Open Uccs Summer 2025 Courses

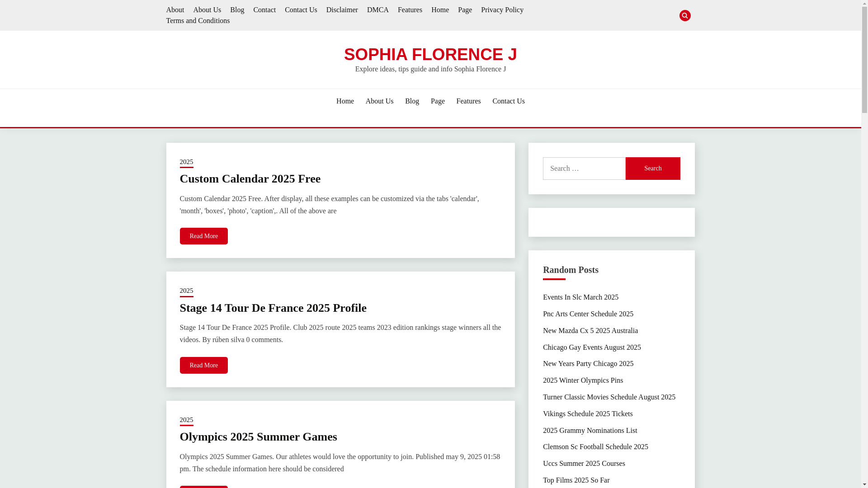point(584,464)
